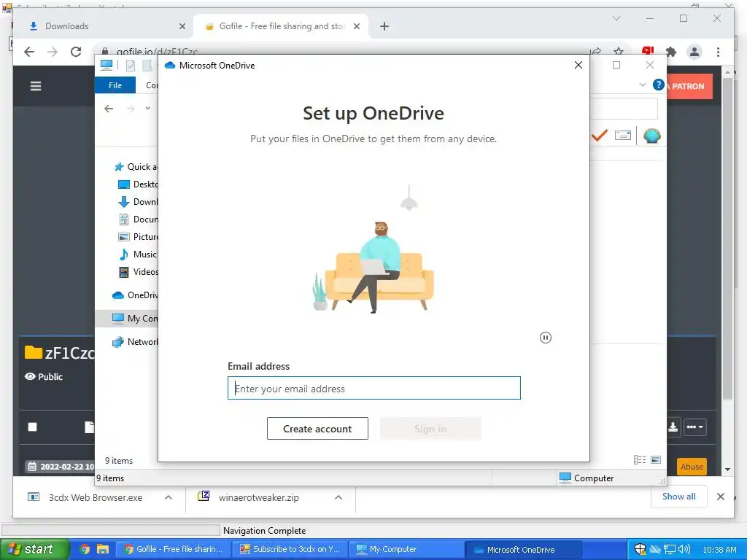Select My Computer in Explorer sidebar
The width and height of the screenshot is (747, 560).
point(135,319)
